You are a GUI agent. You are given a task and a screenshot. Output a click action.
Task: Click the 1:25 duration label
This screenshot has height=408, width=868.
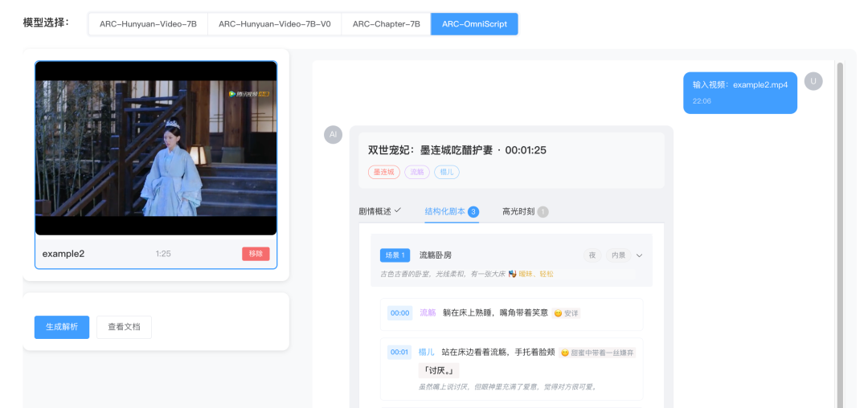coord(163,254)
